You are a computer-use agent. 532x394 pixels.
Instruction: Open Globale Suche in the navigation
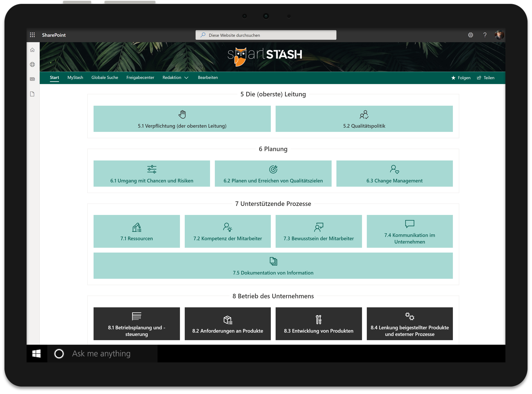click(x=105, y=77)
